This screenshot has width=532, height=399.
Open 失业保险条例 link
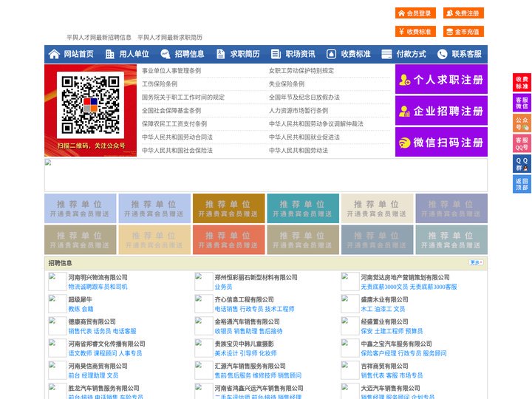(287, 83)
